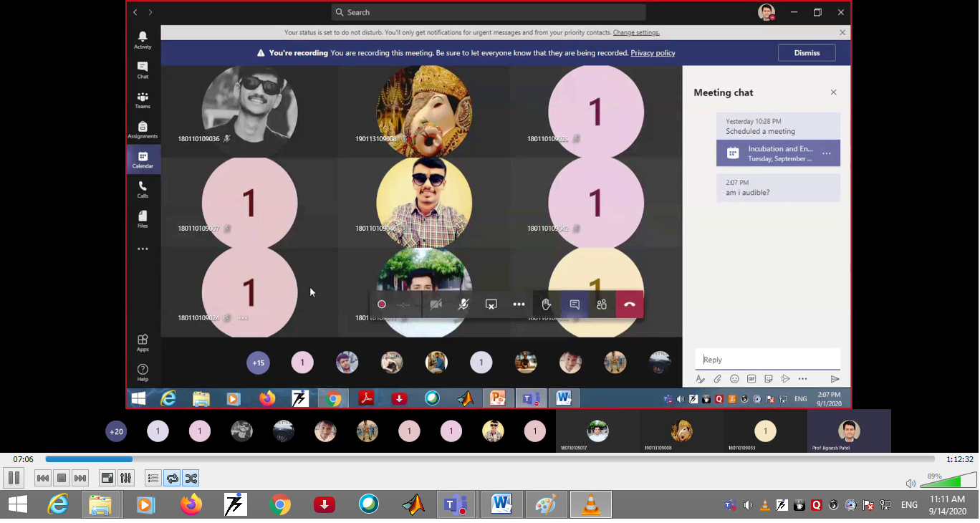Image resolution: width=980 pixels, height=523 pixels.
Task: Raise your hand in the meeting
Action: (546, 304)
